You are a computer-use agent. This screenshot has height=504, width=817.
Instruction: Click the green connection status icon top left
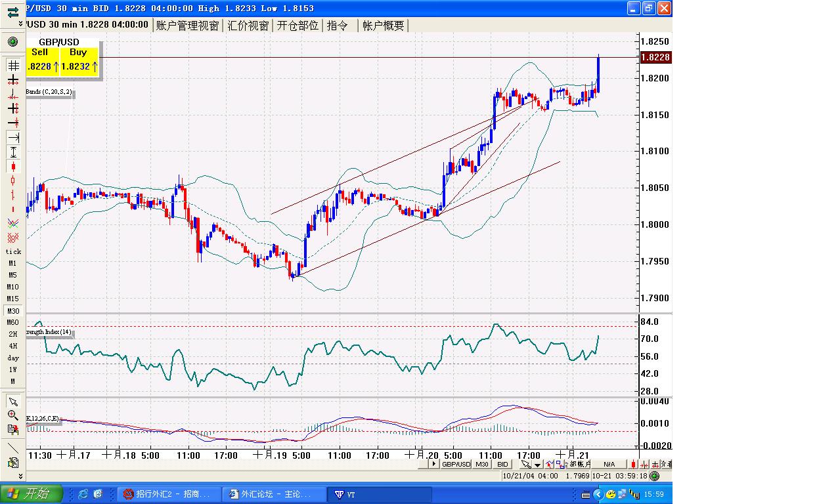click(12, 42)
